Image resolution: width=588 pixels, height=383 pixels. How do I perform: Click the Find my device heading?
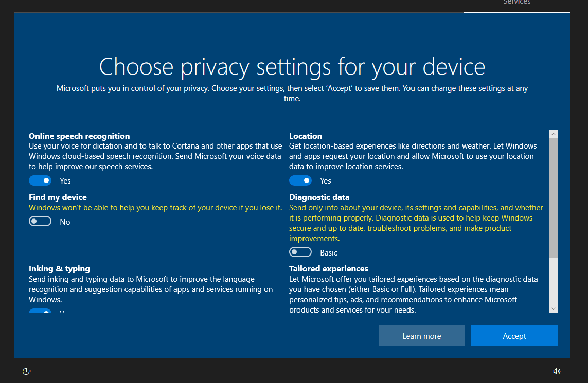(58, 197)
